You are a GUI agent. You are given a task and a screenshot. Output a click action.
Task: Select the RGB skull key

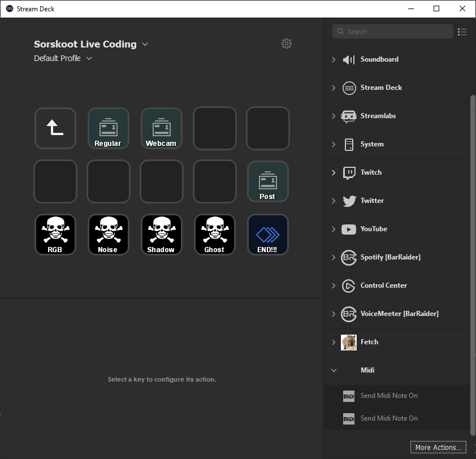pos(55,235)
